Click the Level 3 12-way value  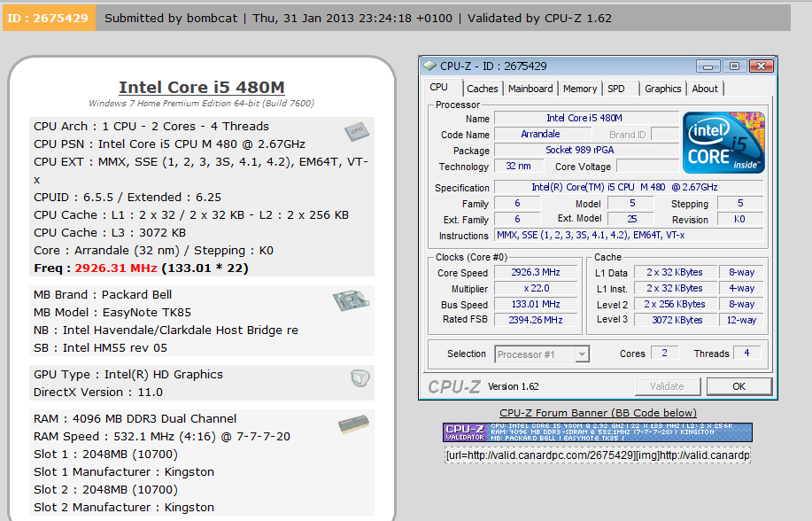pos(741,320)
